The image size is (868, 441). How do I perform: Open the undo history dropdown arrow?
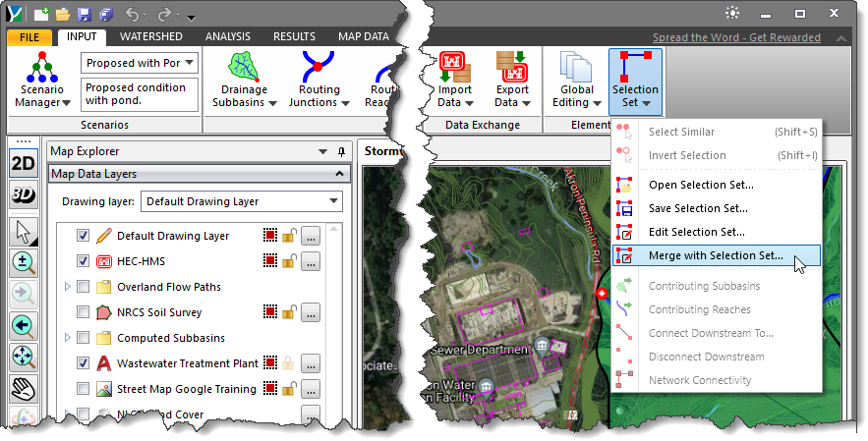click(145, 16)
